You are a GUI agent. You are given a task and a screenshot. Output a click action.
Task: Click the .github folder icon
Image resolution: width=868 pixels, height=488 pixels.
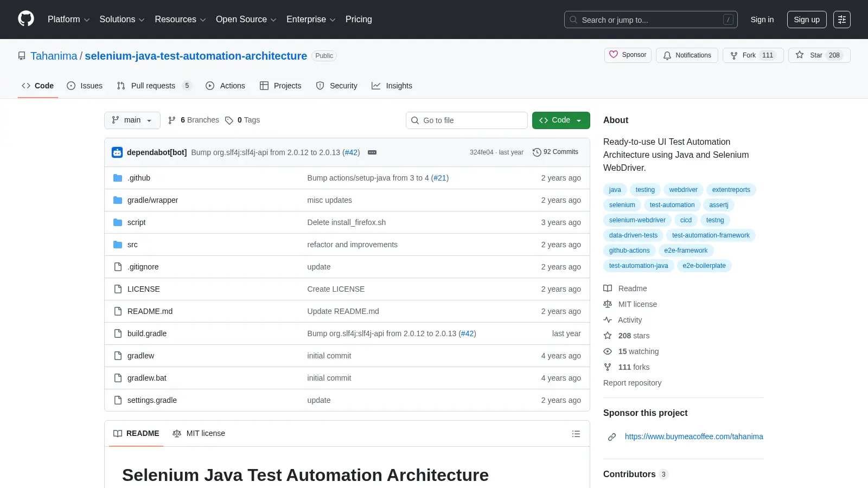118,178
